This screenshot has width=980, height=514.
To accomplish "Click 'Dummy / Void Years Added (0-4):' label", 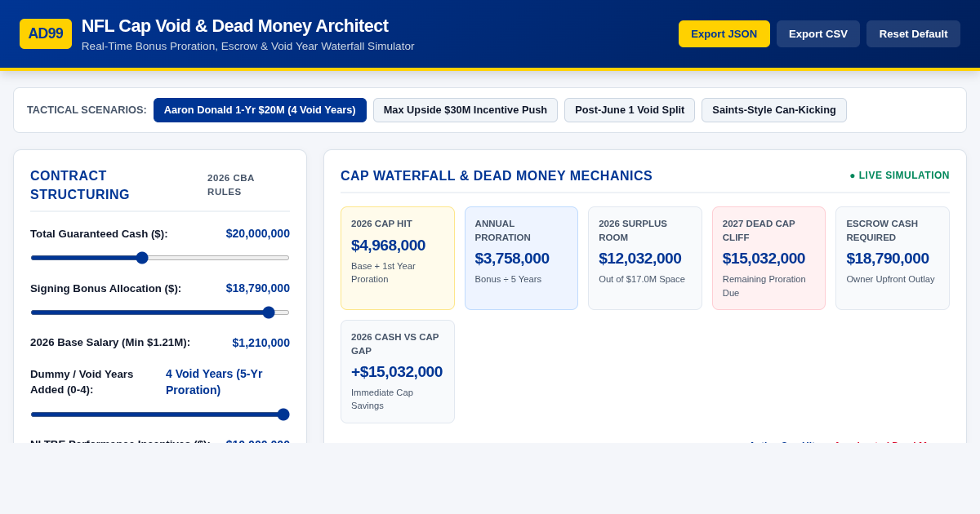I will [x=82, y=382].
